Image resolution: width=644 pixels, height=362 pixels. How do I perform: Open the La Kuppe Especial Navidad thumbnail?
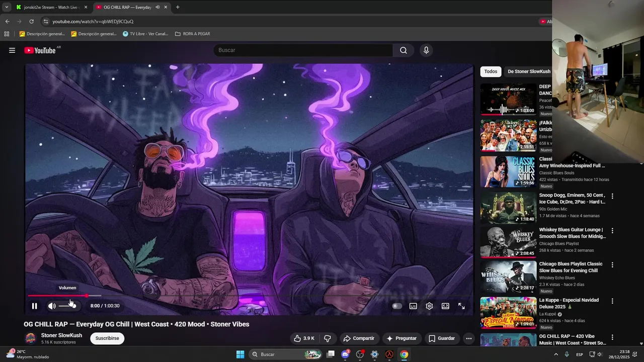[508, 313]
